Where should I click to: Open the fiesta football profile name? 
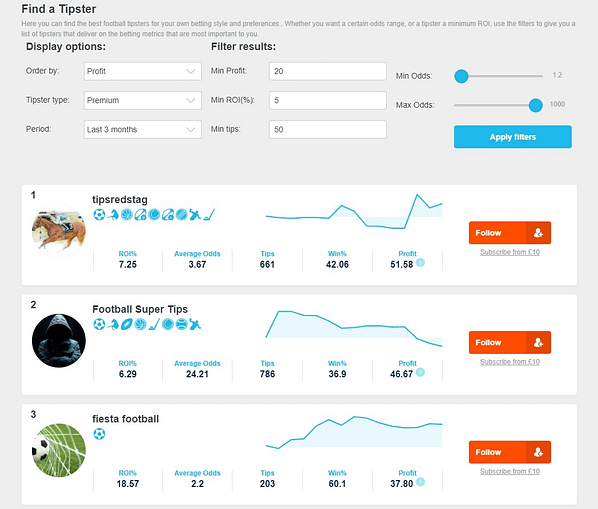tap(125, 419)
